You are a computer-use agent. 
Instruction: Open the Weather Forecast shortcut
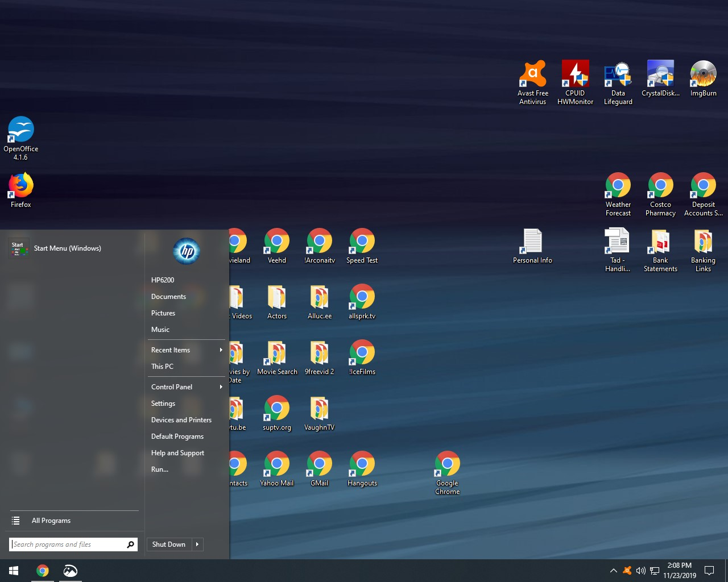pos(618,184)
